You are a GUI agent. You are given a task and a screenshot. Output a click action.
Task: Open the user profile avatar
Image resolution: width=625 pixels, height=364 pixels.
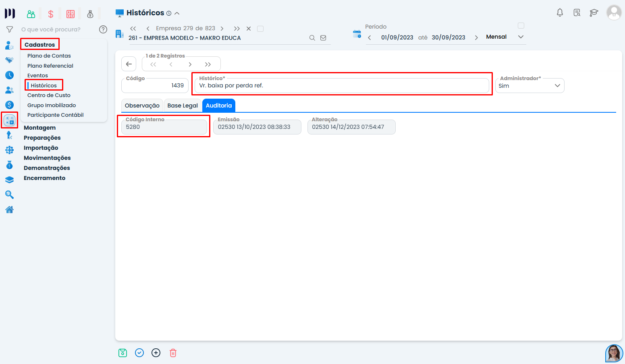[x=614, y=12]
